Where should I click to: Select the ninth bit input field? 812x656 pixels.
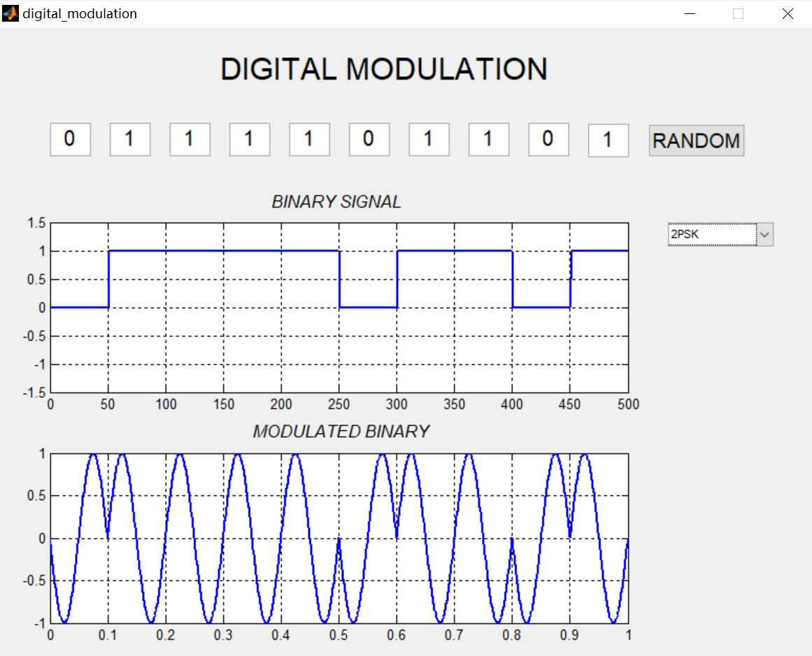coord(549,139)
